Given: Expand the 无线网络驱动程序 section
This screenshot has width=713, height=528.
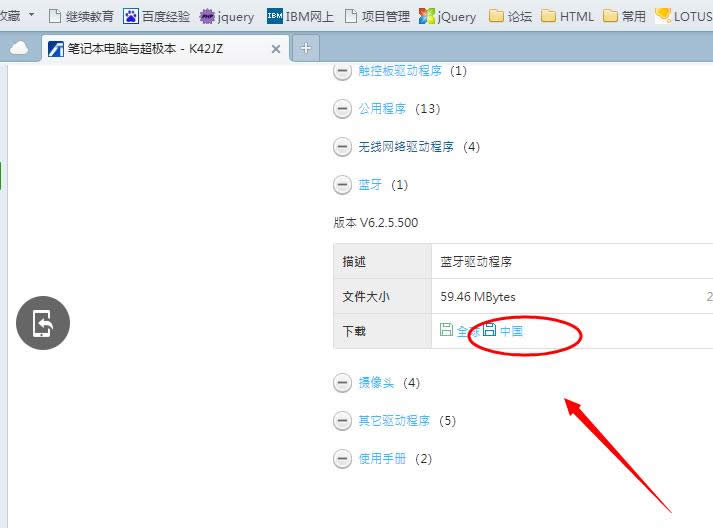Looking at the screenshot, I should [x=343, y=147].
